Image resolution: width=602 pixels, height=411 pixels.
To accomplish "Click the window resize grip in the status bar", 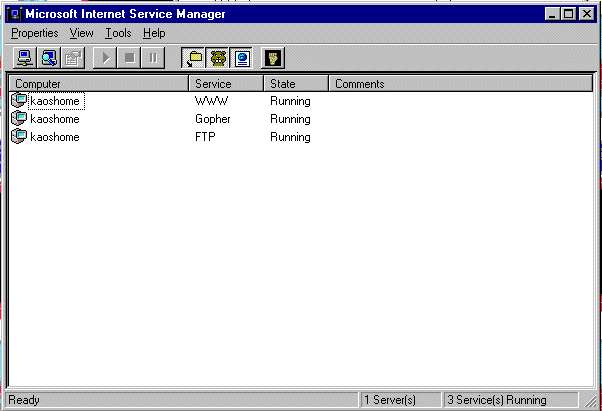I will tap(590, 401).
